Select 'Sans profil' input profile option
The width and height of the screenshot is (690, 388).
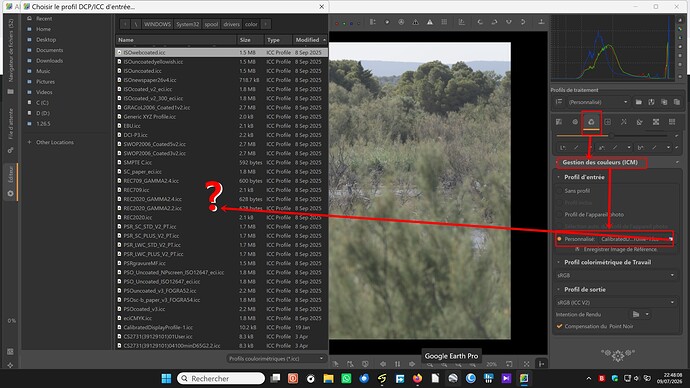click(574, 191)
